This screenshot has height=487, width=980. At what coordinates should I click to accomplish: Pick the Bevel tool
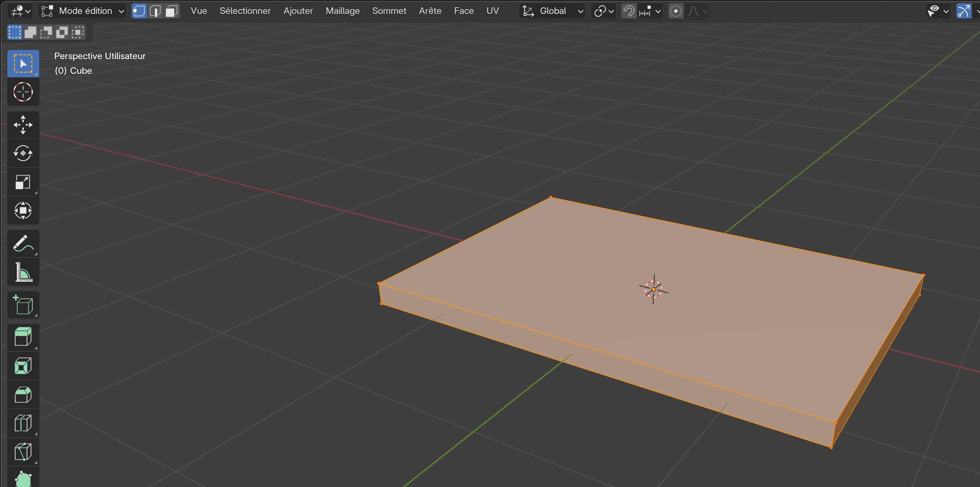pos(23,394)
